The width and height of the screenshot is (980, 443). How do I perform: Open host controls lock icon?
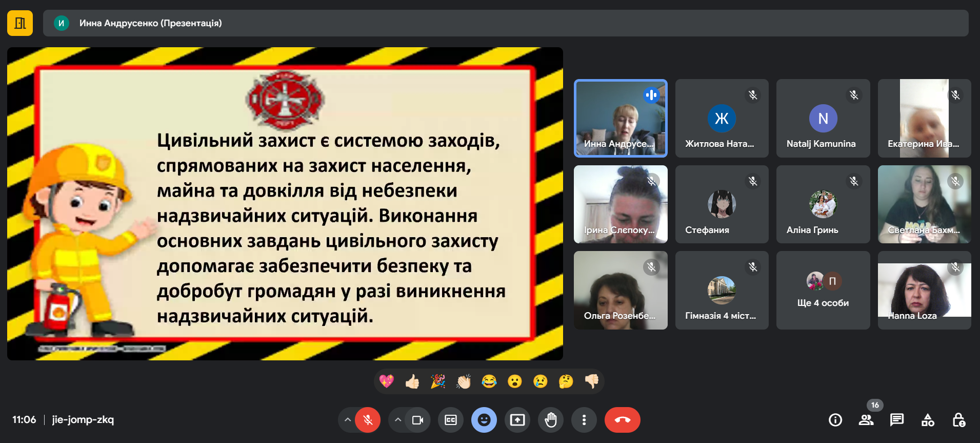[x=958, y=420]
